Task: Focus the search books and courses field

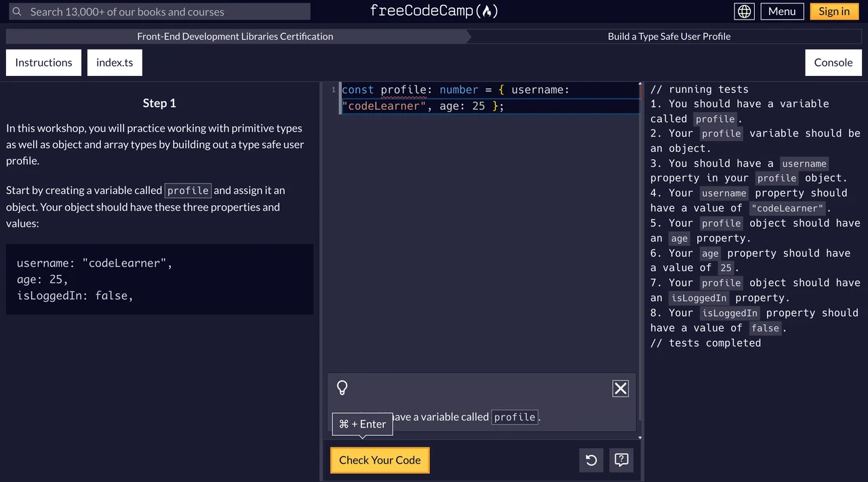Action: [x=160, y=12]
